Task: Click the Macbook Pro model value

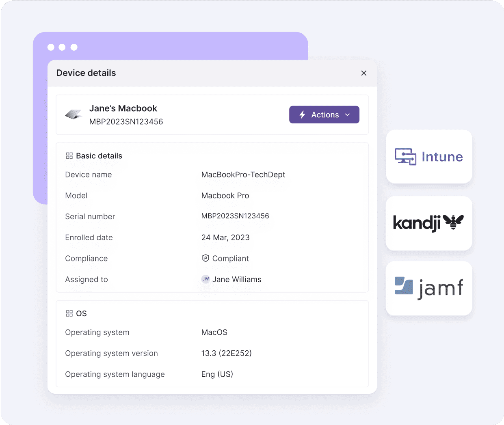Action: (225, 196)
